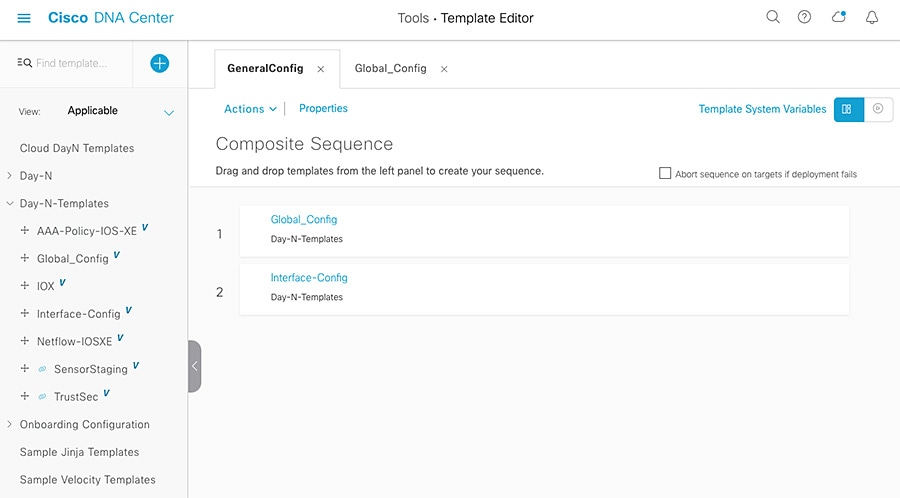900x498 pixels.
Task: Click the cloud status icon
Action: [839, 18]
